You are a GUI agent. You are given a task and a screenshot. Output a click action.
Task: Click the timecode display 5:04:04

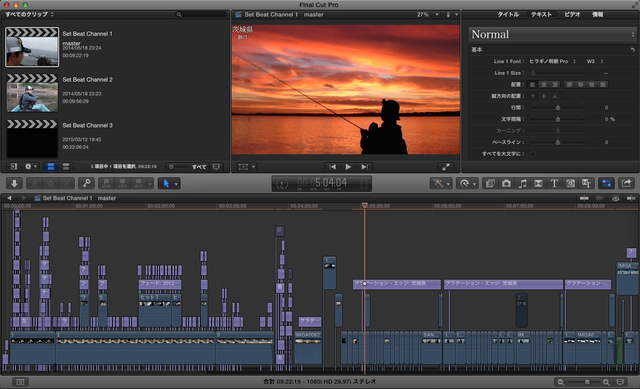pos(322,183)
